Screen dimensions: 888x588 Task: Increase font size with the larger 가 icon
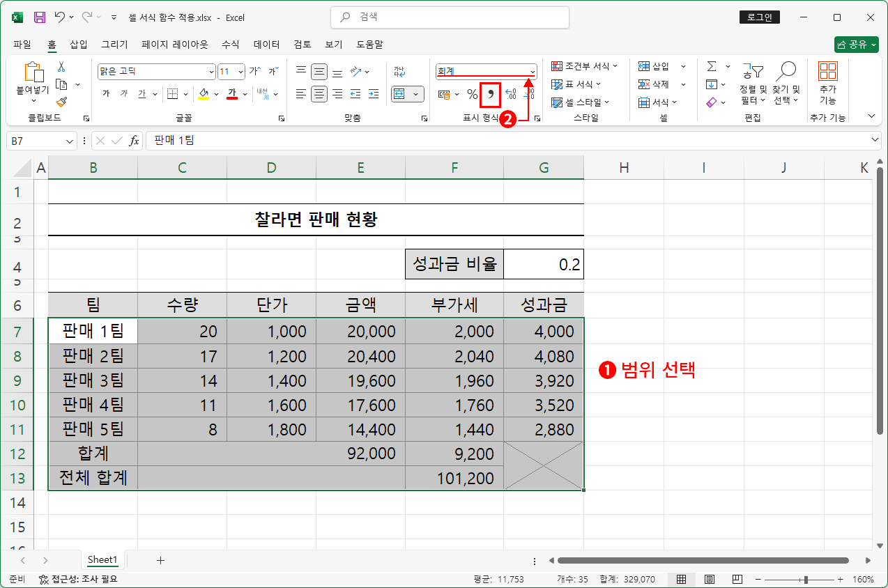(255, 71)
